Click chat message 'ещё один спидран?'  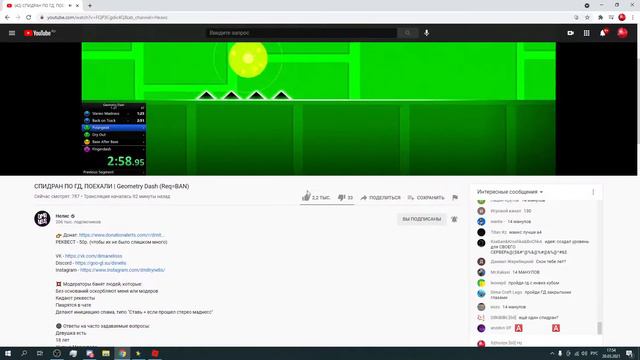(x=538, y=318)
